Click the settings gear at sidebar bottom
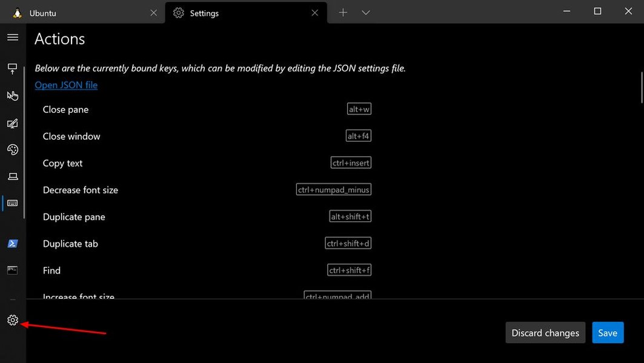Screen dimensions: 644x363 tap(13, 320)
